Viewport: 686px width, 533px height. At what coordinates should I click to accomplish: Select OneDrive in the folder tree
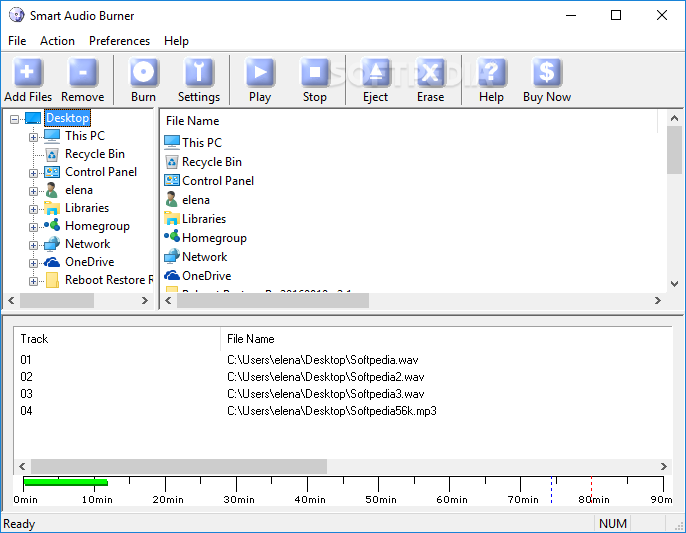click(89, 262)
